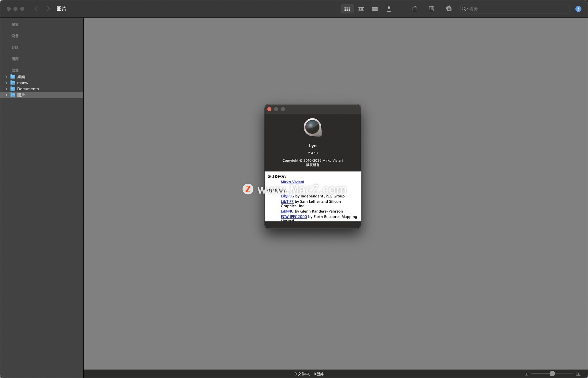
Task: Expand the 桌面 folder
Action: (6, 77)
